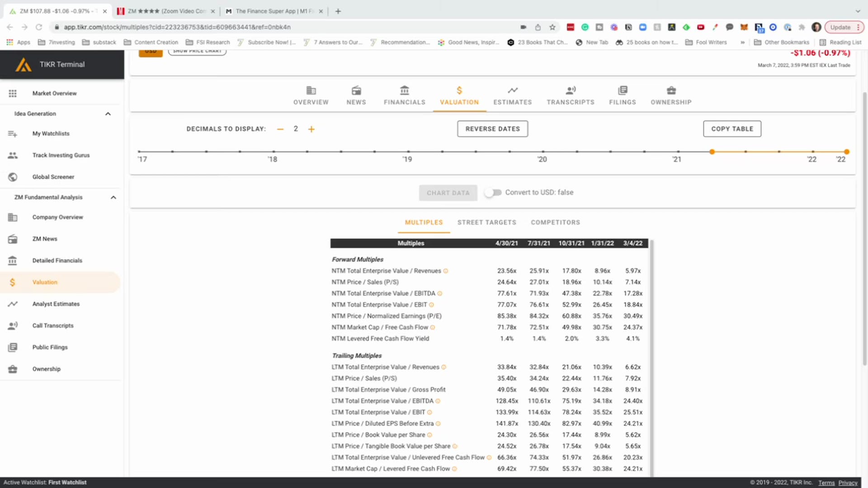Click info icon next to NTM Market Cap / Free Cash Flow
The width and height of the screenshot is (868, 488).
click(x=433, y=328)
